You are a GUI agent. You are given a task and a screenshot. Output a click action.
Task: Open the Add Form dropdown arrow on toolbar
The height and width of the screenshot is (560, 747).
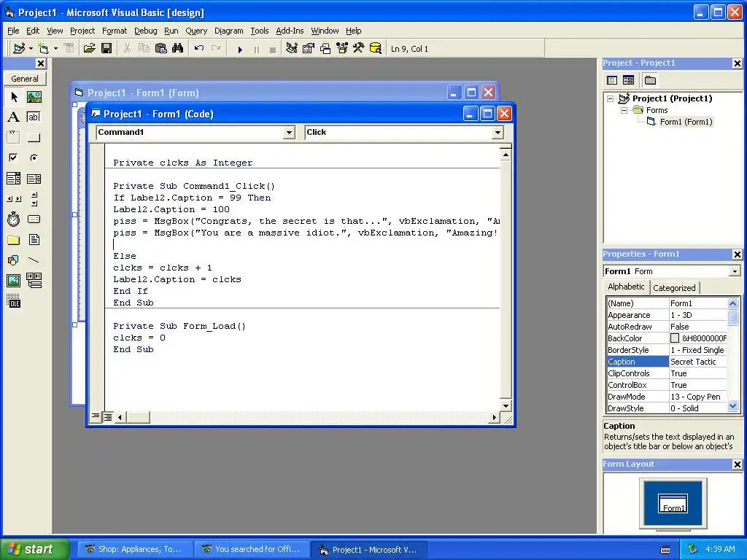tap(55, 49)
